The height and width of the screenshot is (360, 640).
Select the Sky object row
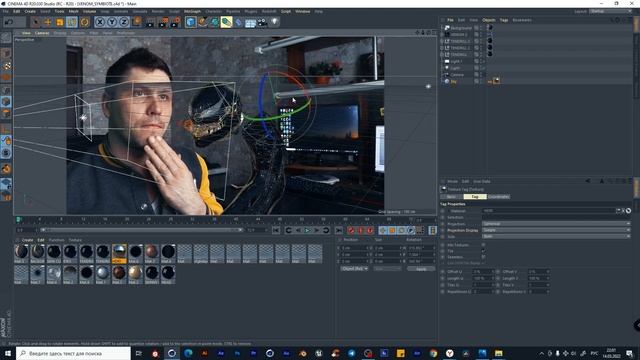point(453,82)
